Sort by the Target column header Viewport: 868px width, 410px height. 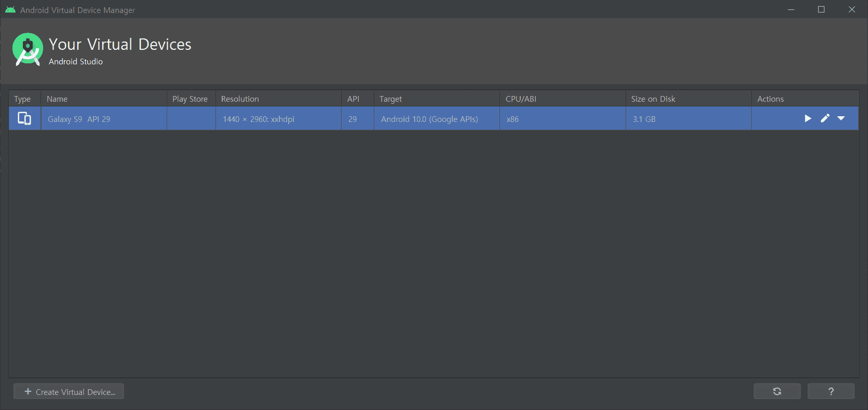[437, 99]
